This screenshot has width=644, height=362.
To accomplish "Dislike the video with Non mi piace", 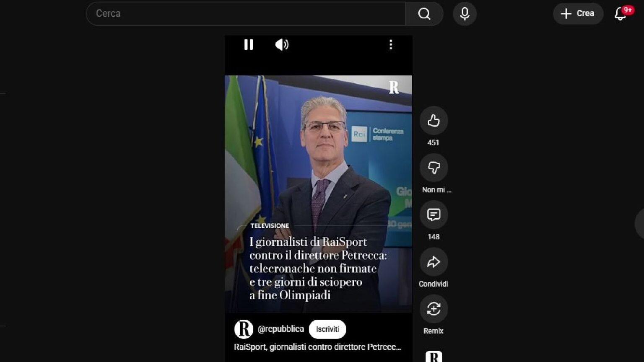I will click(434, 168).
